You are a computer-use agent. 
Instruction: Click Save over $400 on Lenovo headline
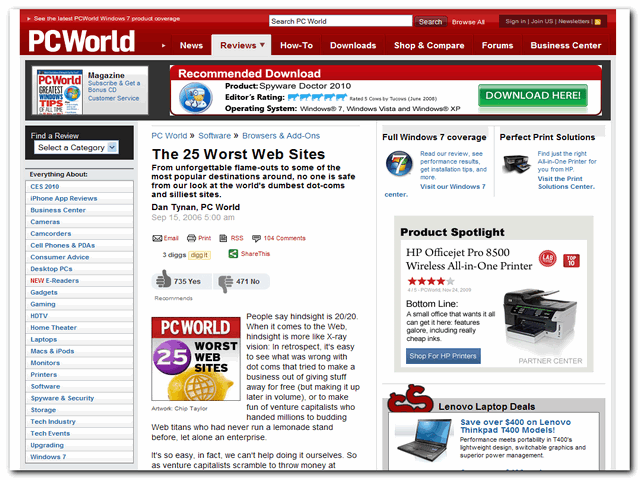(x=515, y=426)
